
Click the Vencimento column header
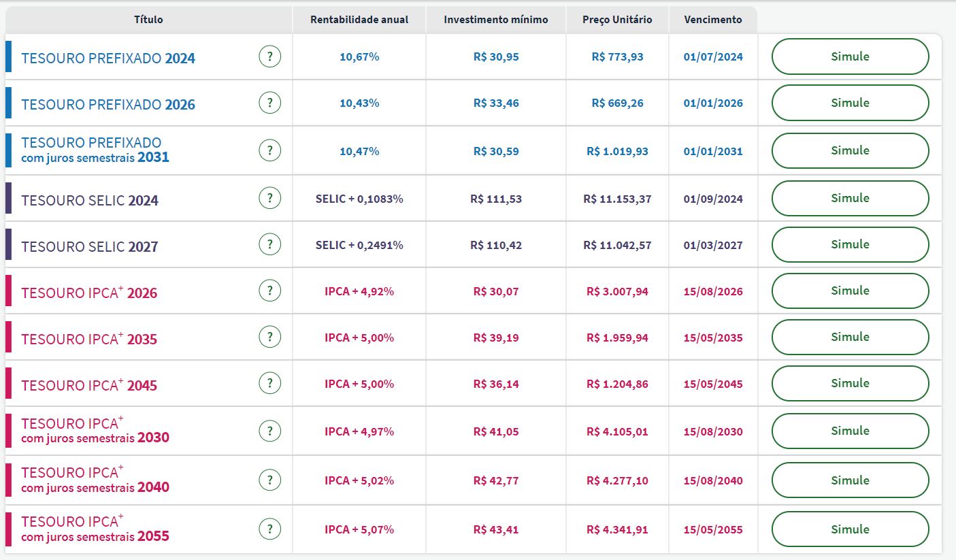tap(713, 20)
